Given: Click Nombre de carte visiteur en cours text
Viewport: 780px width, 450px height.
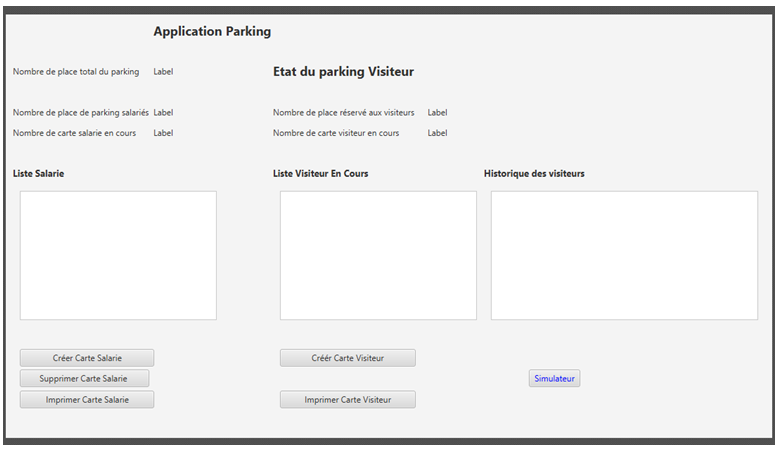Looking at the screenshot, I should tap(336, 133).
